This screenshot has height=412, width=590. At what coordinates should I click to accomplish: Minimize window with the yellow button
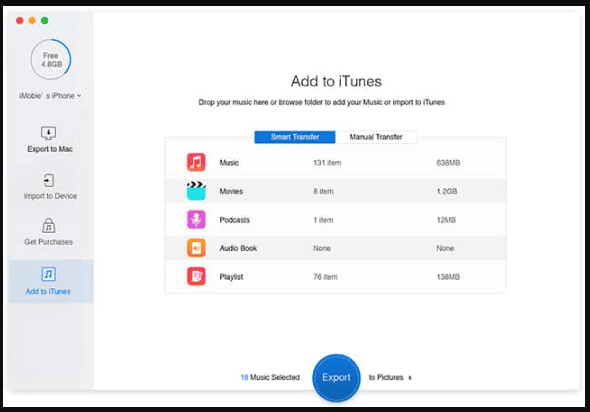(32, 20)
